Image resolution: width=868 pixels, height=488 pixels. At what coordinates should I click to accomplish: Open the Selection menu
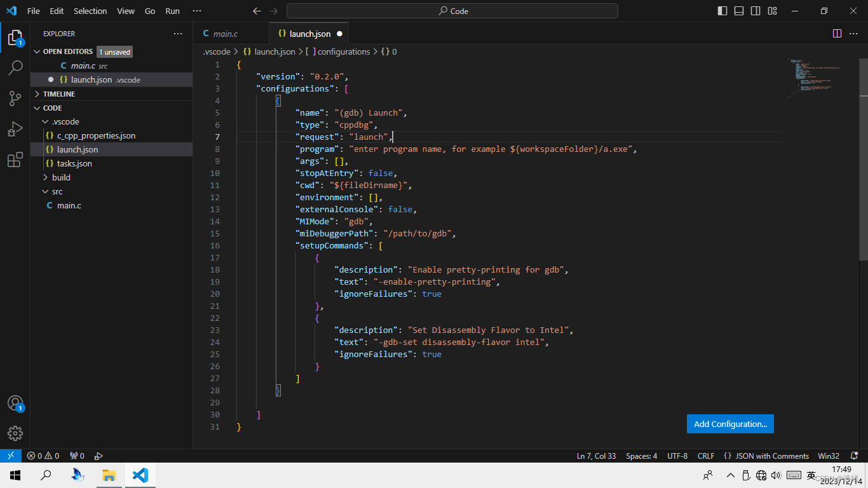(90, 11)
